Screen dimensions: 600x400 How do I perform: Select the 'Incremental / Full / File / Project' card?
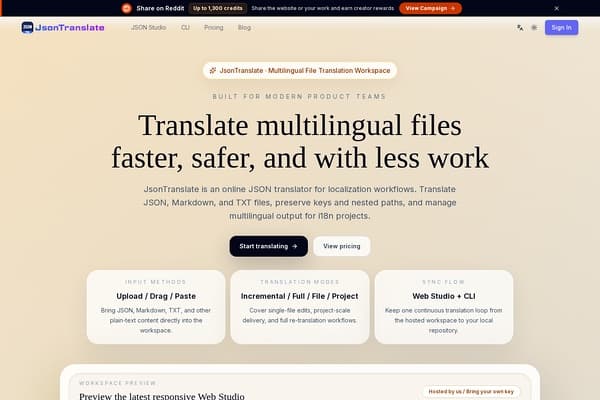[300, 307]
